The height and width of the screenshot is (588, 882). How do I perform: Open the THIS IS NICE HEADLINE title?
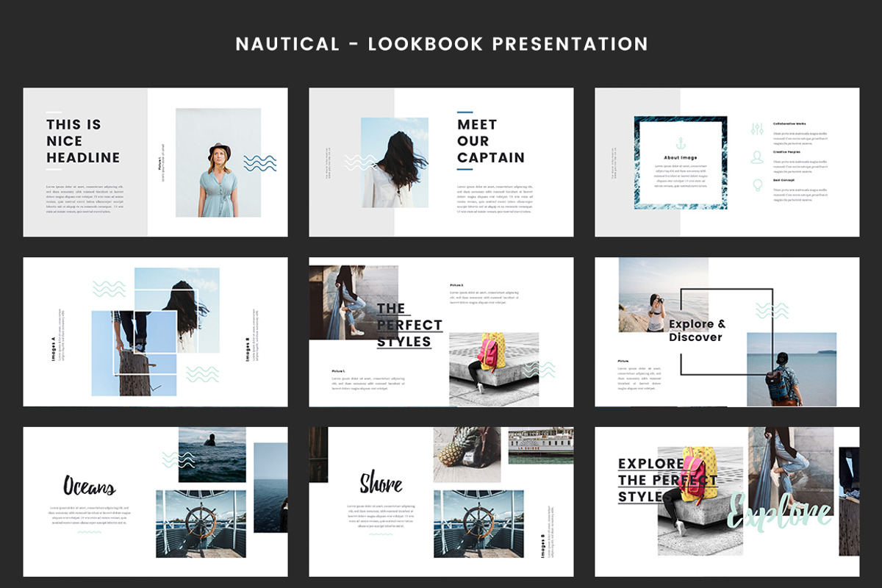point(76,140)
